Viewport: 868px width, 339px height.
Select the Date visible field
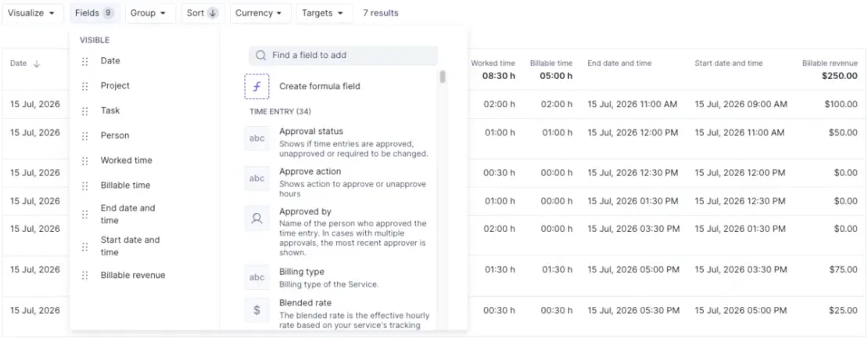110,61
